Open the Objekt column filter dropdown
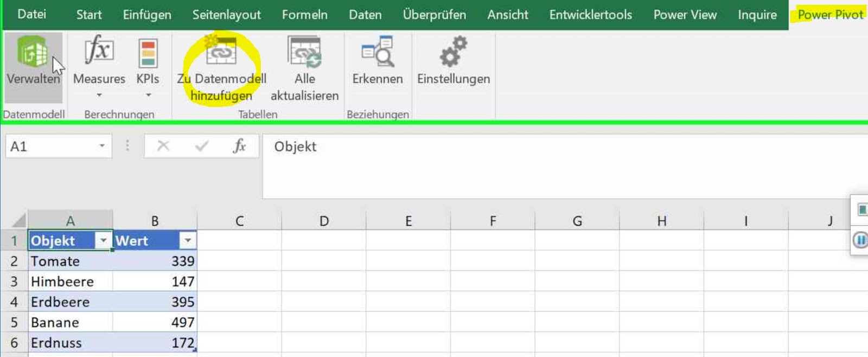This screenshot has height=357, width=868. (x=103, y=240)
